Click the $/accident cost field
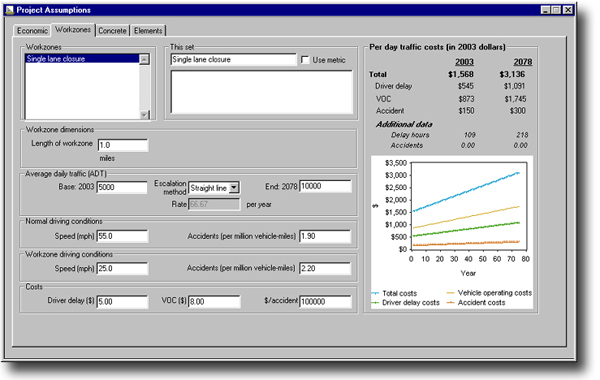Screen dimensions: 600x380 [325, 301]
